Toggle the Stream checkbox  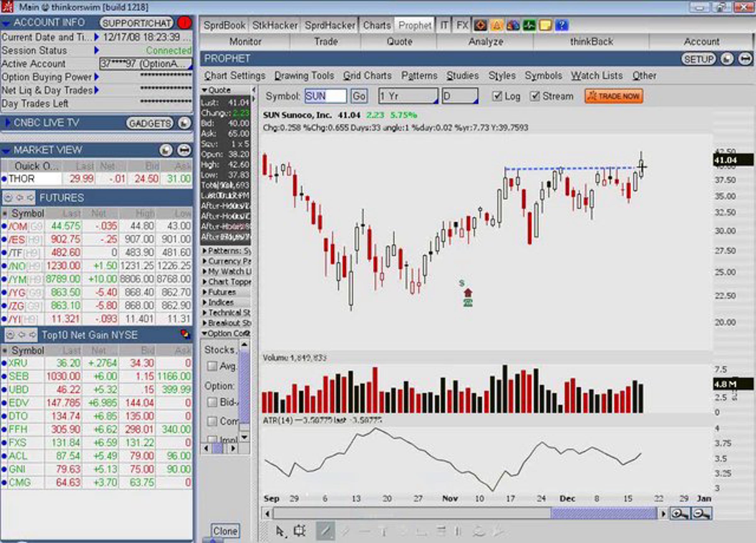pos(535,96)
